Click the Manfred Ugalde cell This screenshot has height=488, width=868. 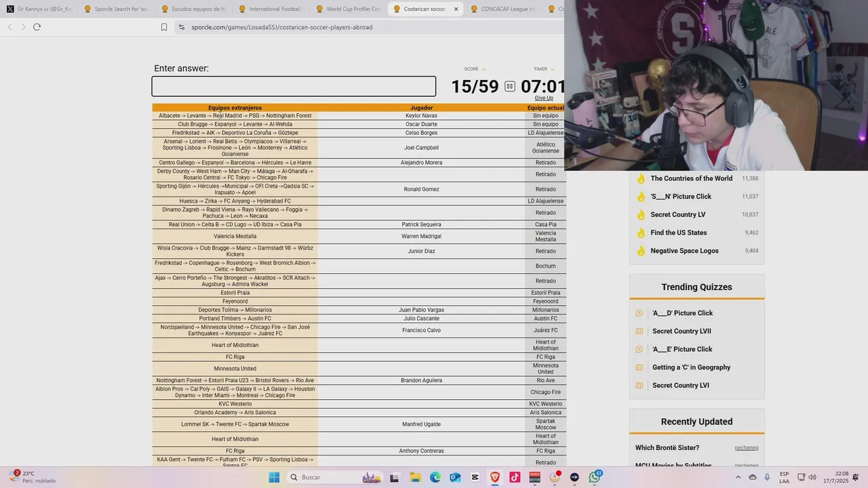[x=421, y=424]
